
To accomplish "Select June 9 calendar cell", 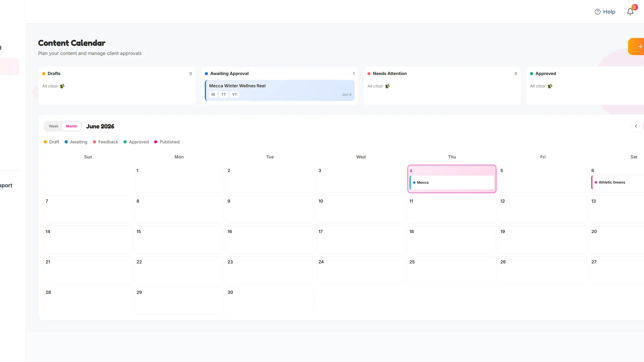I will (270, 209).
